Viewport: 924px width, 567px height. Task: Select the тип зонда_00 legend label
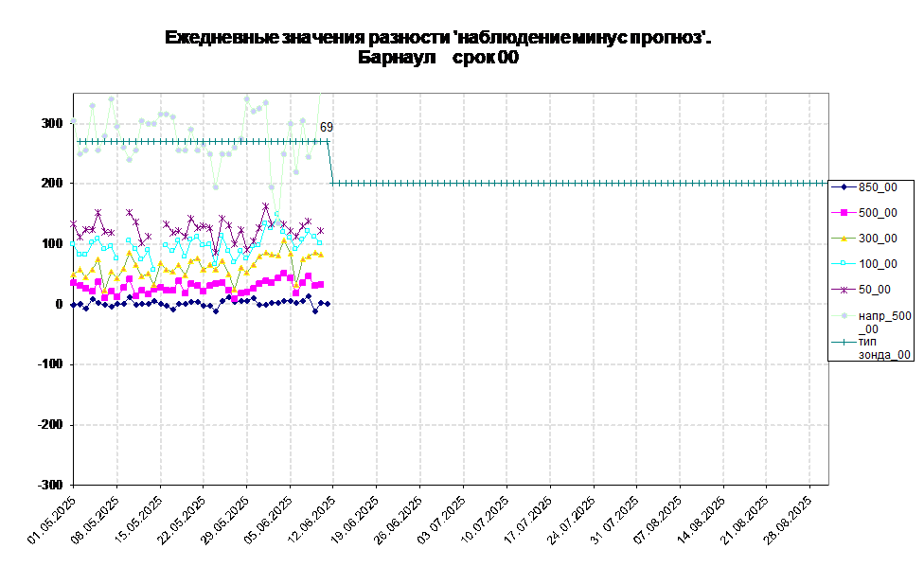point(884,347)
